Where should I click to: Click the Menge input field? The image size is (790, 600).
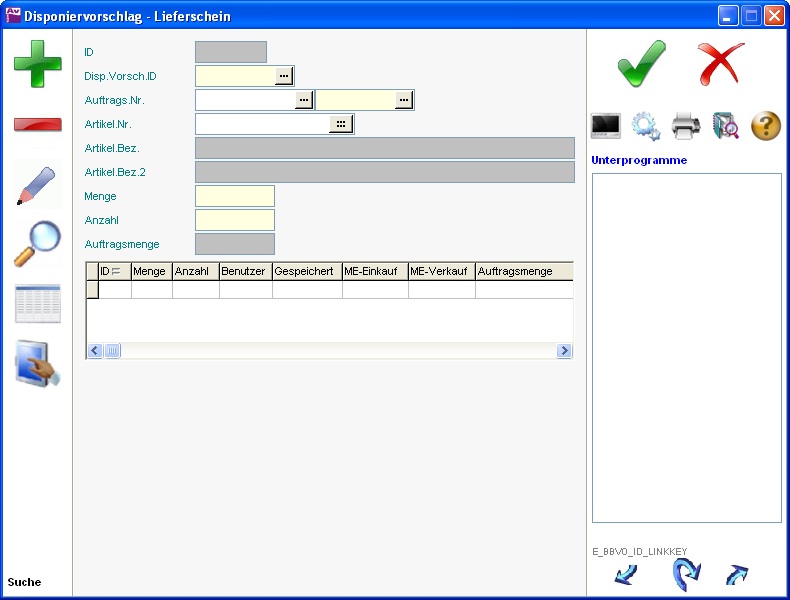coord(234,196)
